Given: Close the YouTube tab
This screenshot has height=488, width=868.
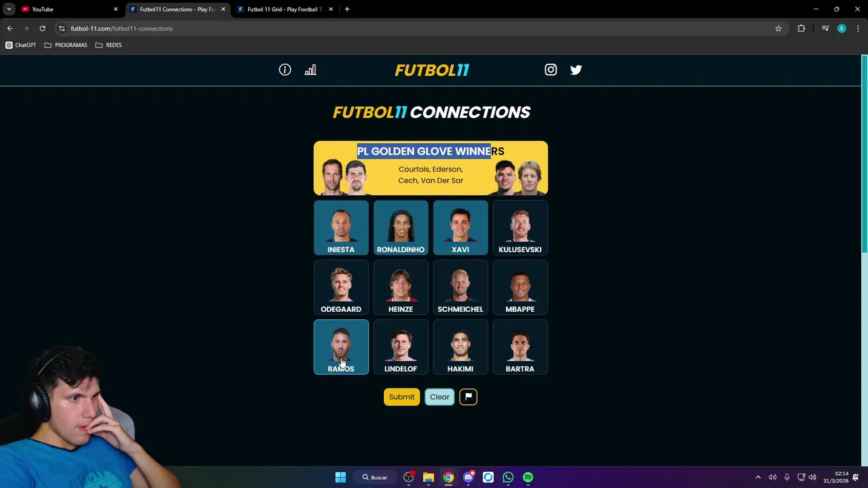Looking at the screenshot, I should point(115,9).
